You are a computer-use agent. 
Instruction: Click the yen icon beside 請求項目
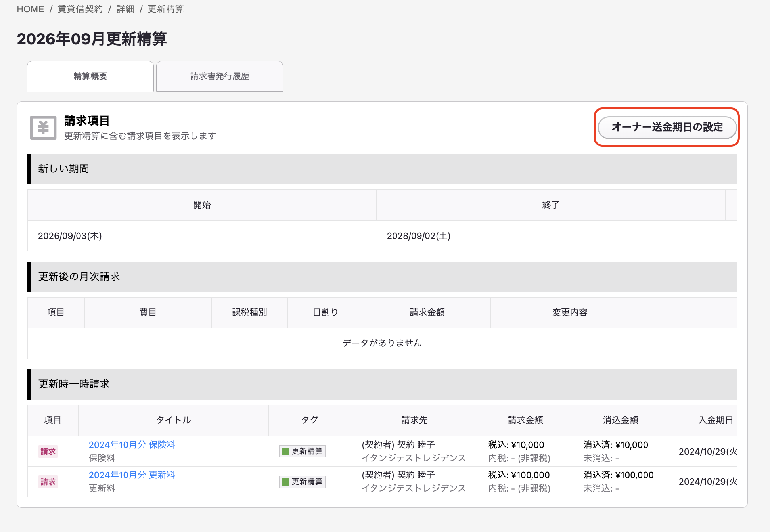[x=43, y=128]
